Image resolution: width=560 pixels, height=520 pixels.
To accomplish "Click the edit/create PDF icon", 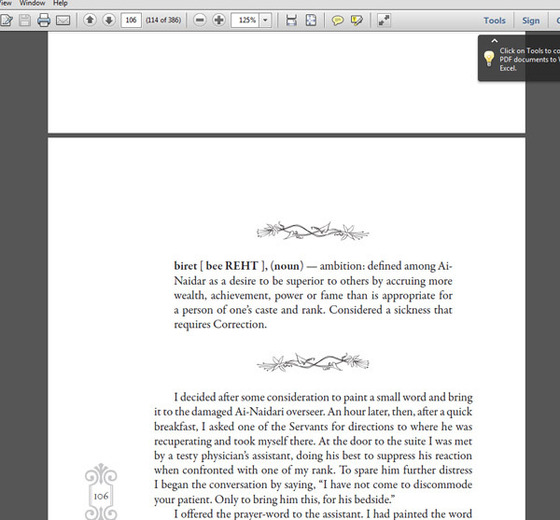I will (6, 20).
